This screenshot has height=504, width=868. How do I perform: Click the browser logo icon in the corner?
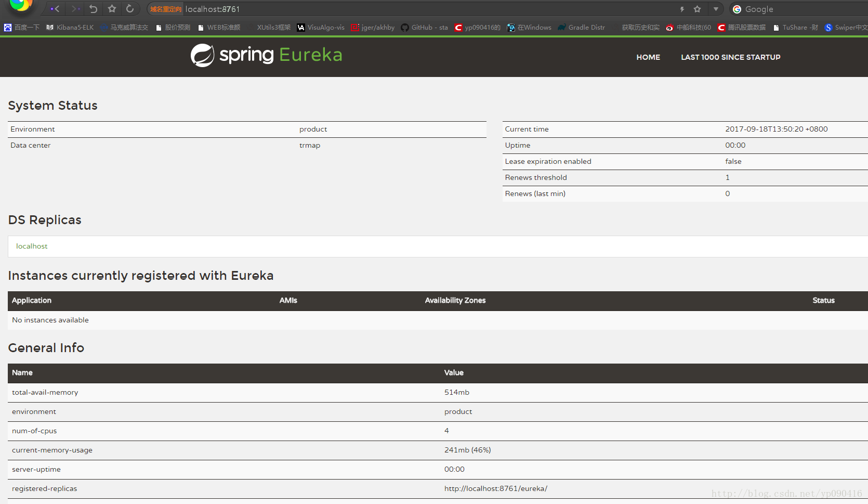[x=21, y=5]
